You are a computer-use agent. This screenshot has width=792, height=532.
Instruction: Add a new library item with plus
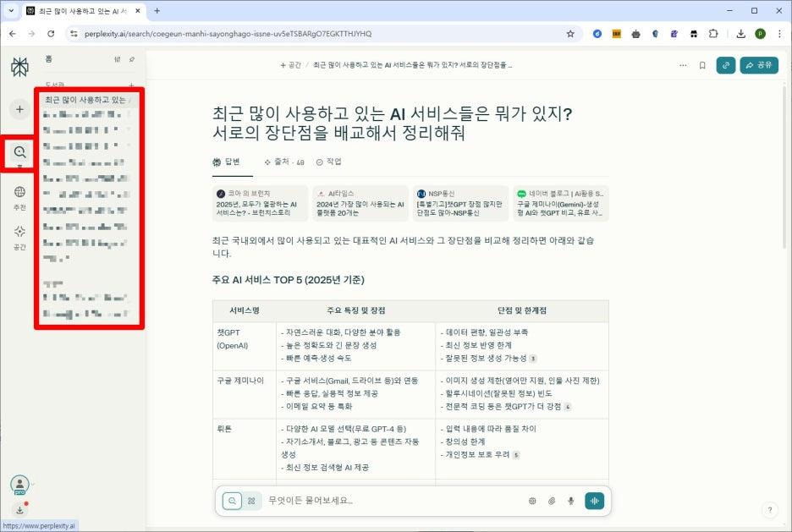131,85
